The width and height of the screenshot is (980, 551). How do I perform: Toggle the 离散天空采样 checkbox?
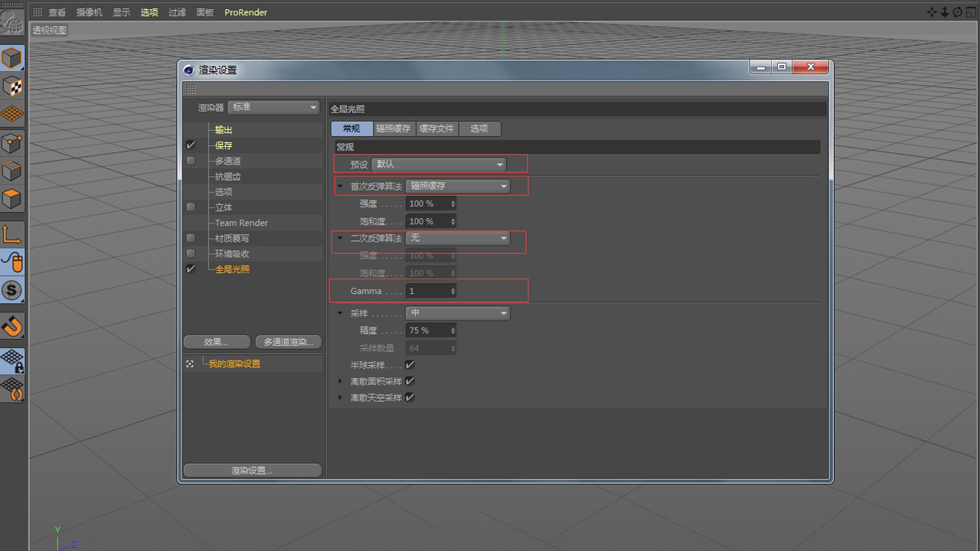[410, 397]
